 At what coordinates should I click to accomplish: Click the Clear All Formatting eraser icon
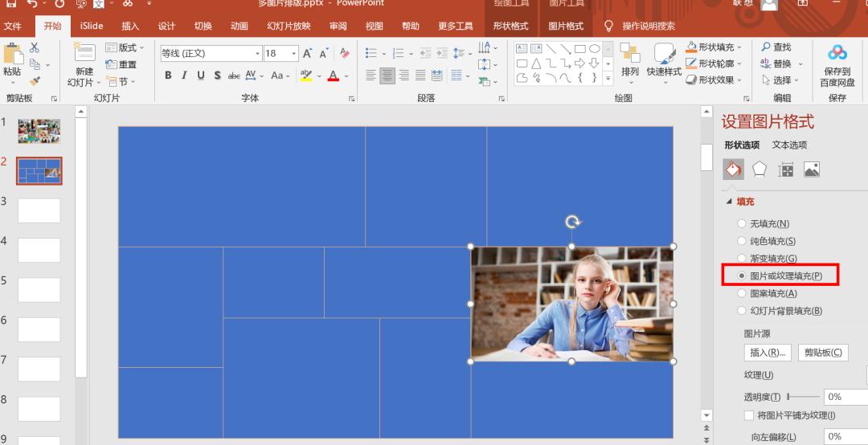[345, 54]
